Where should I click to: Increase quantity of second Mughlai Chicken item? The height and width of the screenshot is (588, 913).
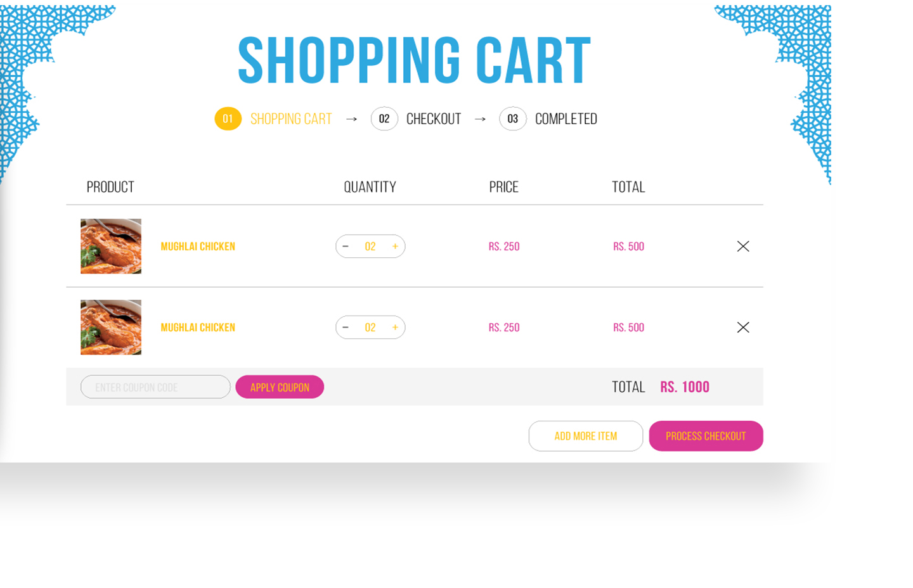click(395, 328)
